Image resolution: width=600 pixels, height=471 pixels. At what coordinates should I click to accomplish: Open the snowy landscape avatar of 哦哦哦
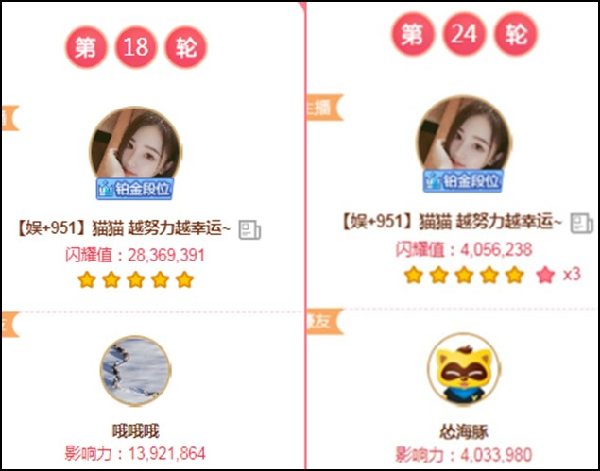135,371
